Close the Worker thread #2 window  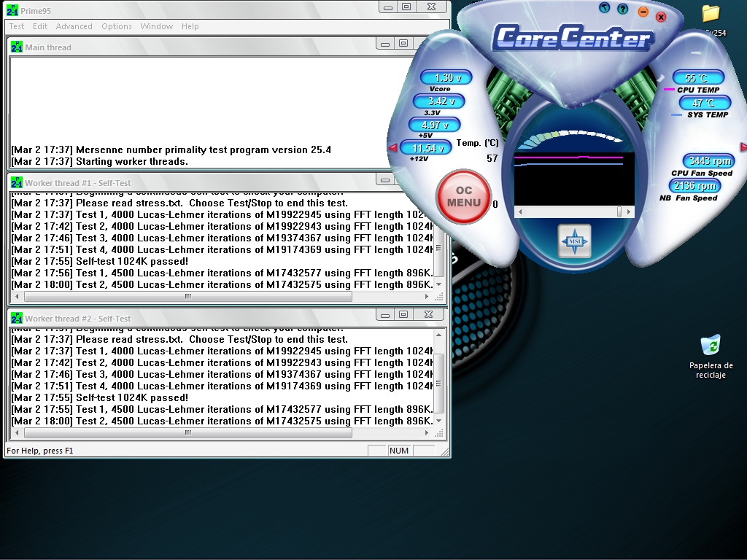tap(428, 315)
